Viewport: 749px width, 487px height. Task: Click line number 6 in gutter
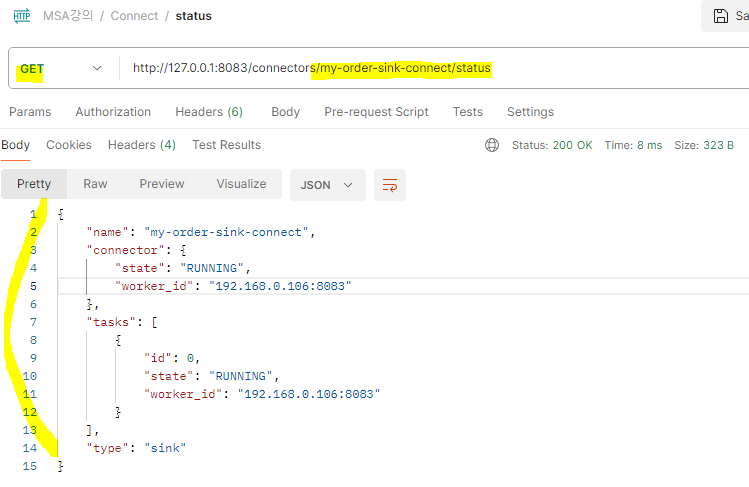click(33, 304)
